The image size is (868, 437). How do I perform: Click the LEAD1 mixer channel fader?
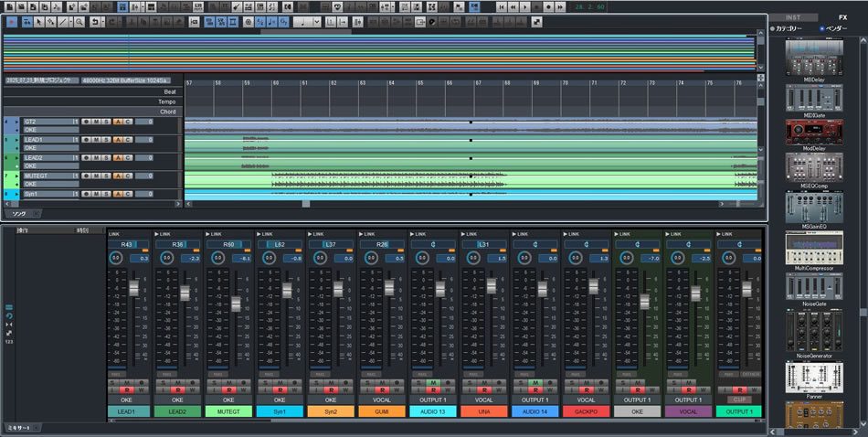(133, 289)
